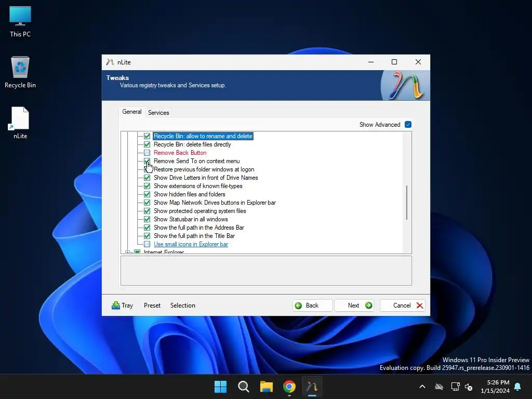Select Show protected operating system files text
The width and height of the screenshot is (532, 399).
click(200, 211)
